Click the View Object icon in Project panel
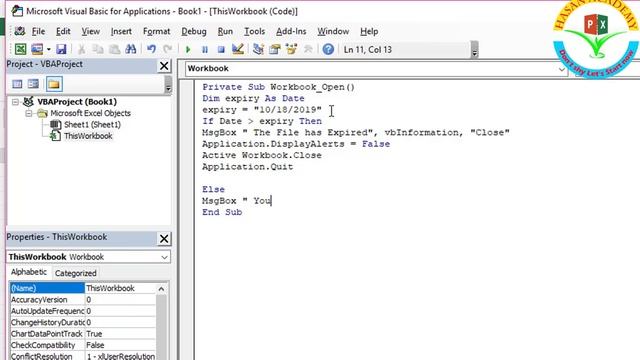The image size is (640, 360). pos(33,84)
